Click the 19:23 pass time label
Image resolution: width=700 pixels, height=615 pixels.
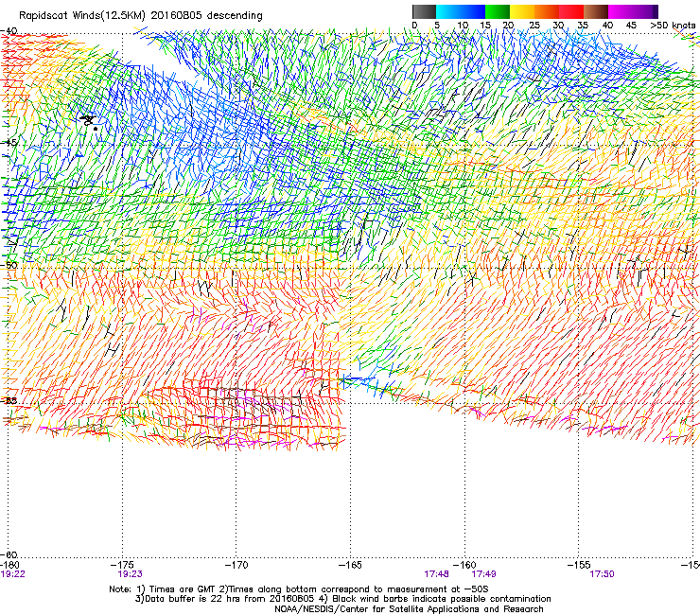[130, 574]
